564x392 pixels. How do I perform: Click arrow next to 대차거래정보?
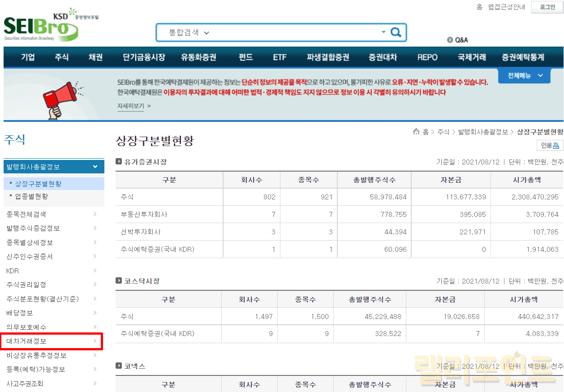[95, 341]
